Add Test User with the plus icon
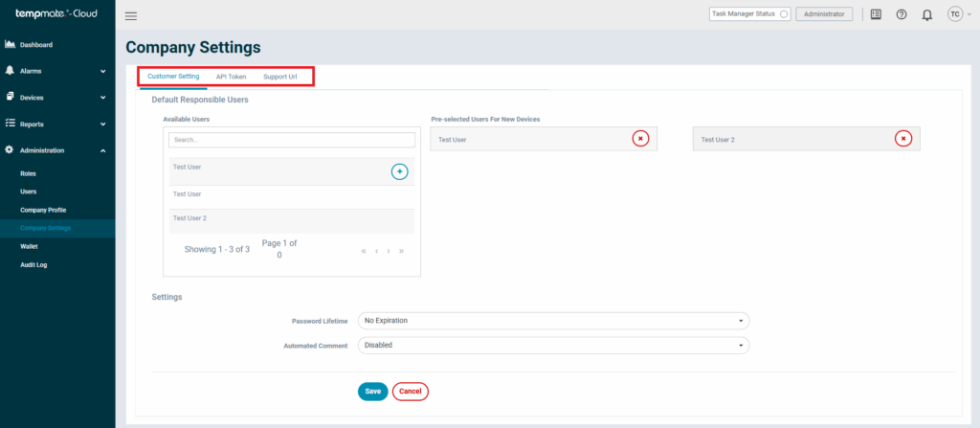 tap(400, 171)
